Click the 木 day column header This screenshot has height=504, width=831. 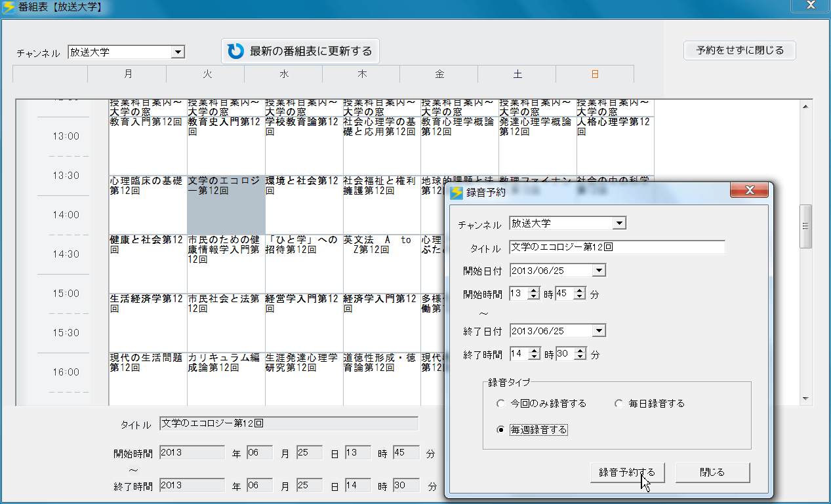pyautogui.click(x=361, y=74)
